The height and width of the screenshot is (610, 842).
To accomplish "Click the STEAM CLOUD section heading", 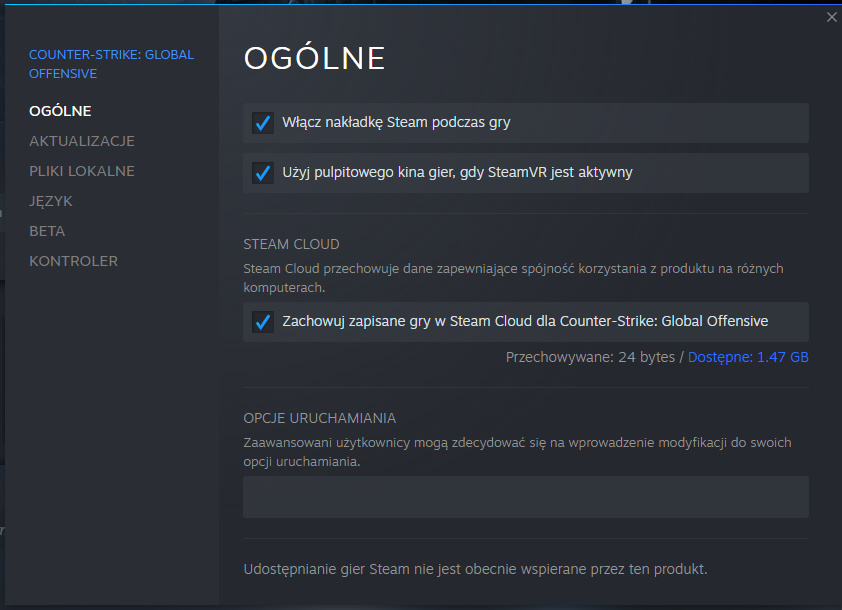I will pyautogui.click(x=291, y=244).
